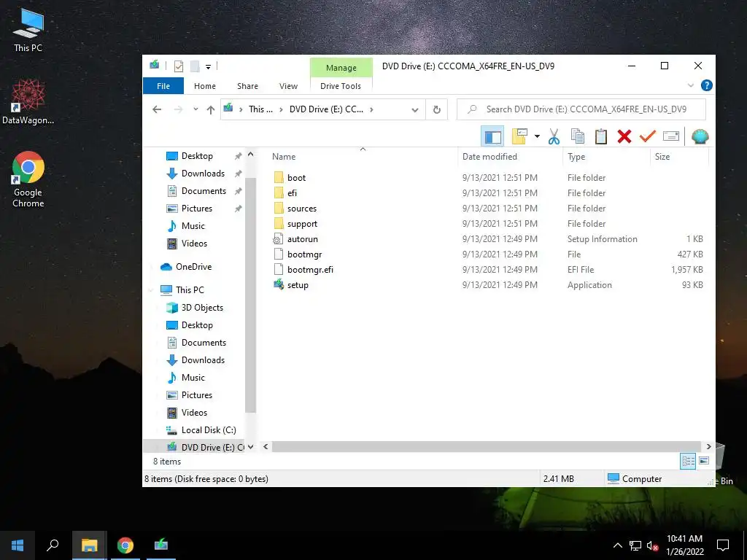
Task: Click the blank New Folder title-bar icon
Action: pyautogui.click(x=194, y=66)
